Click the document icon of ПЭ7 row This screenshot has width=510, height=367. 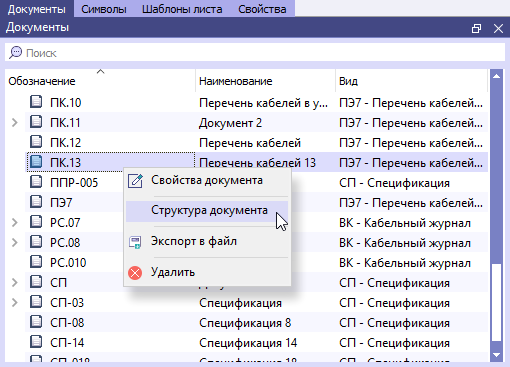point(36,202)
